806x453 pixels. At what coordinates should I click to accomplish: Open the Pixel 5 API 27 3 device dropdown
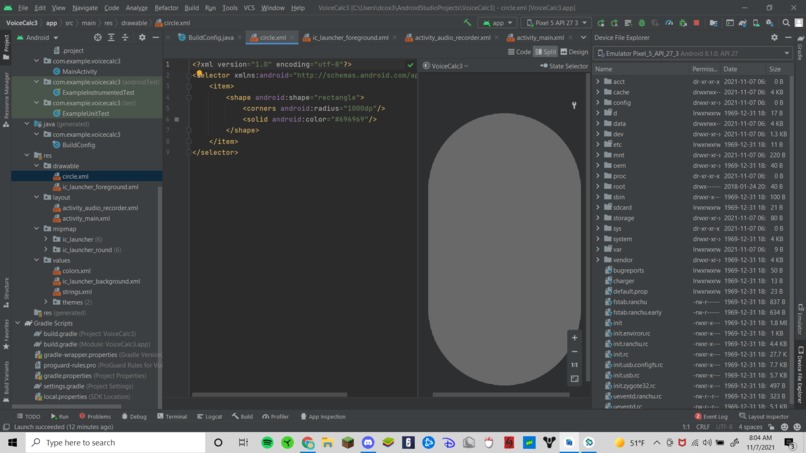point(556,23)
